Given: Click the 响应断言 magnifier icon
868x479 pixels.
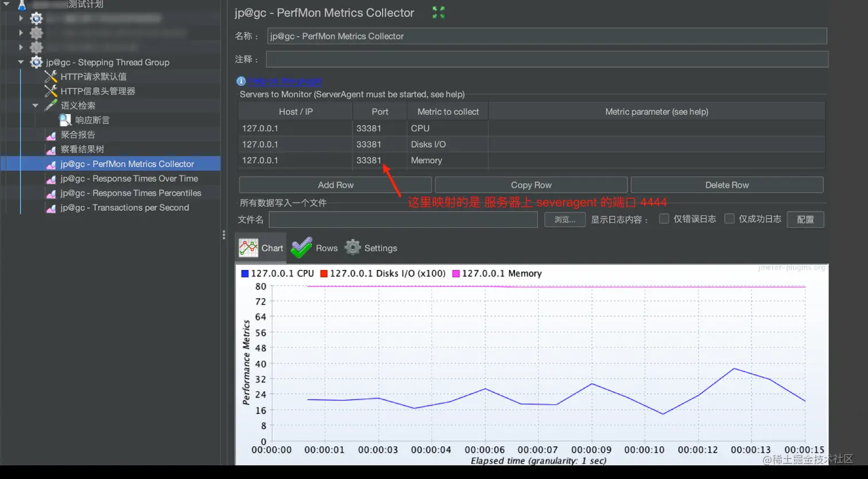Looking at the screenshot, I should [65, 120].
